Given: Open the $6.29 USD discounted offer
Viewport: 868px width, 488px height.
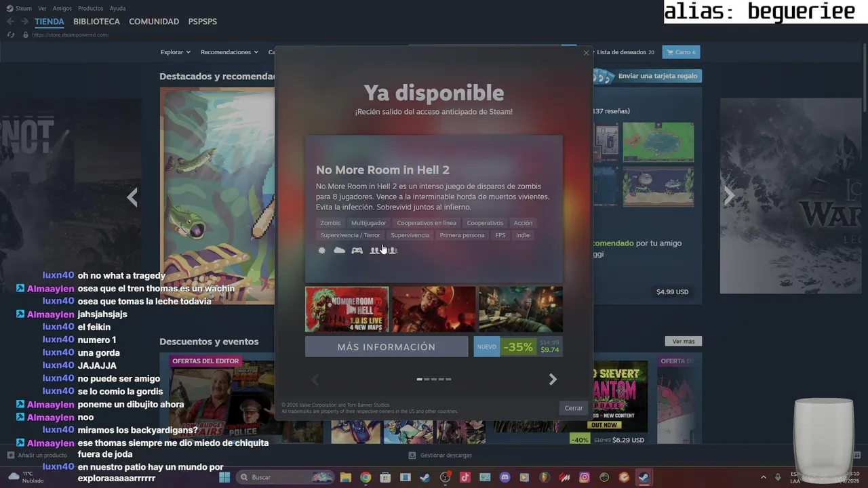Looking at the screenshot, I should 628,440.
